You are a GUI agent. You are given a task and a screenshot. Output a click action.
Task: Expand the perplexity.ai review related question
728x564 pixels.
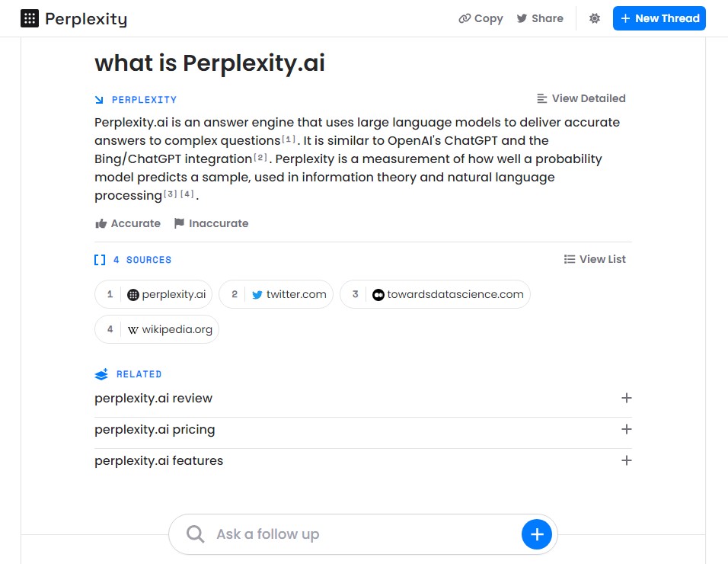pos(363,398)
